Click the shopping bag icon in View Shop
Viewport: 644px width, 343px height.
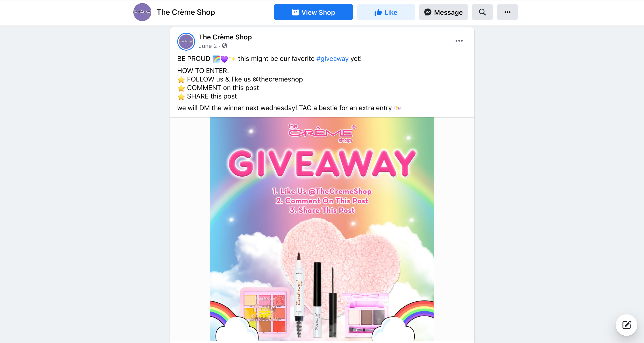coord(295,12)
